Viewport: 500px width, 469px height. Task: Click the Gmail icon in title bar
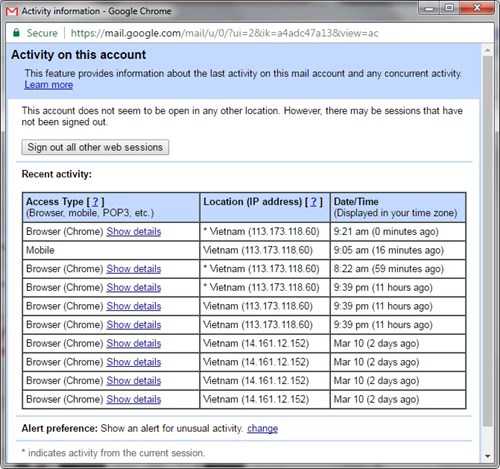[12, 12]
